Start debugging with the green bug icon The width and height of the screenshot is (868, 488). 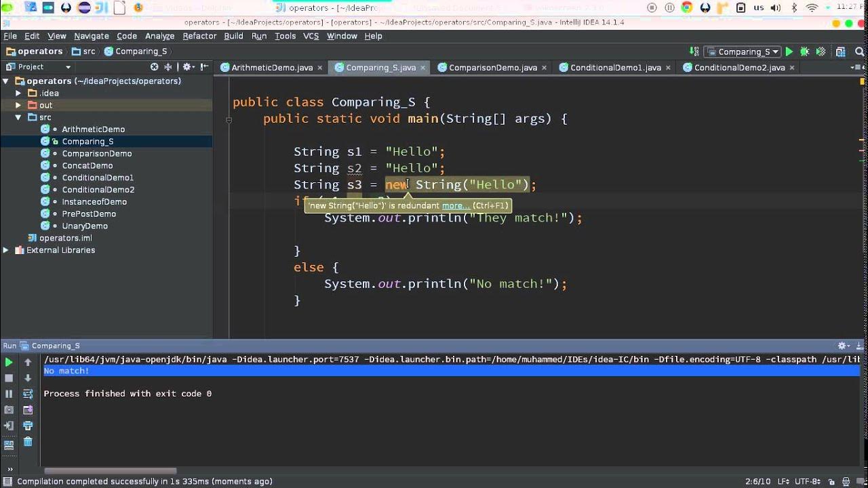805,52
